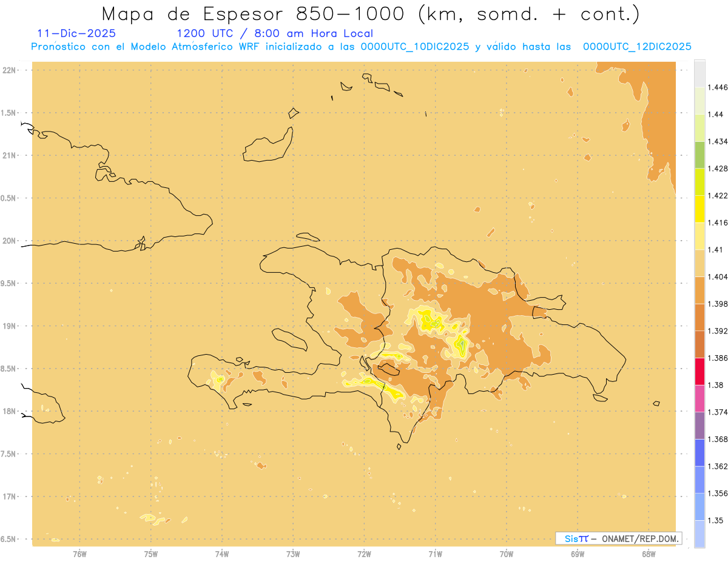Click the '1.35' colorbar value
Image resolution: width=728 pixels, height=562 pixels.
click(x=715, y=520)
